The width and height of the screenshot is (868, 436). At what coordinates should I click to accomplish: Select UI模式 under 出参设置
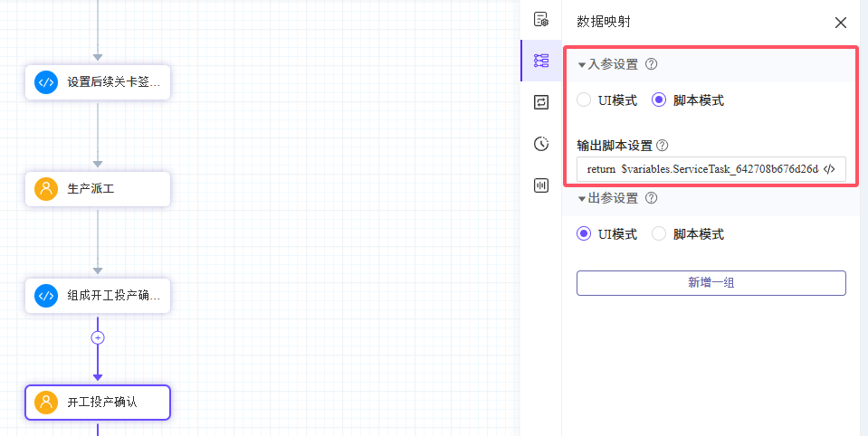[584, 234]
